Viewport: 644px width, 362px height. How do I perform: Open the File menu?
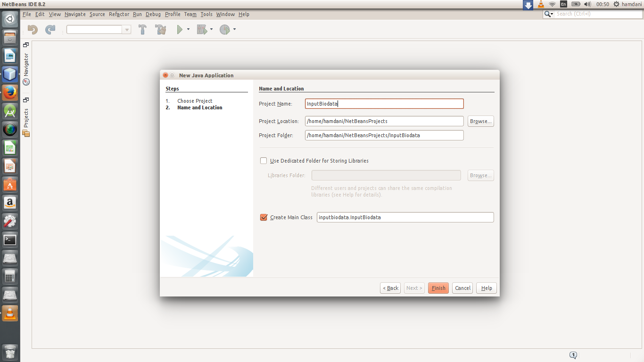27,14
